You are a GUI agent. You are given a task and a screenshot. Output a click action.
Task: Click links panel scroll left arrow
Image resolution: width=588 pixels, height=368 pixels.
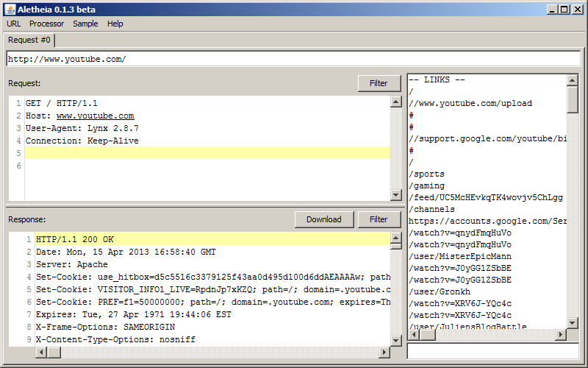414,335
